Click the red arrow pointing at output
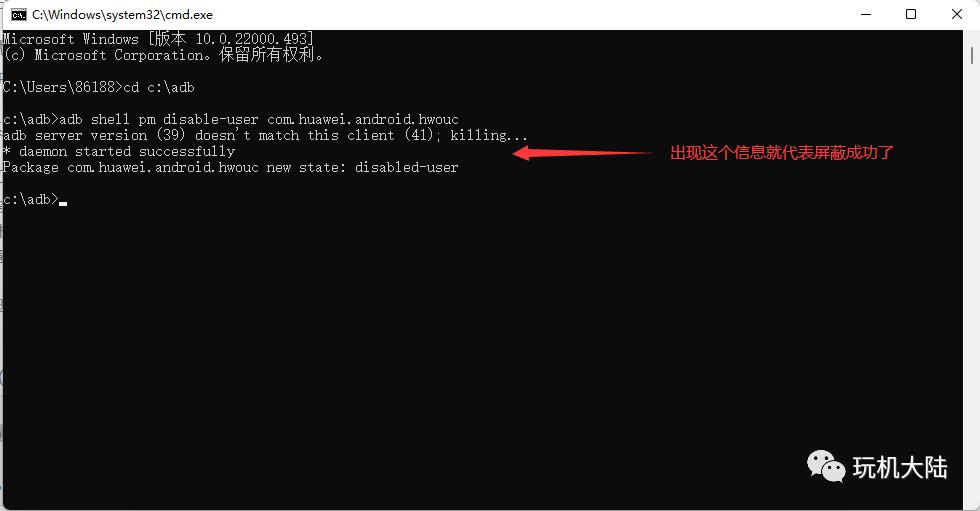This screenshot has height=511, width=980. point(582,152)
